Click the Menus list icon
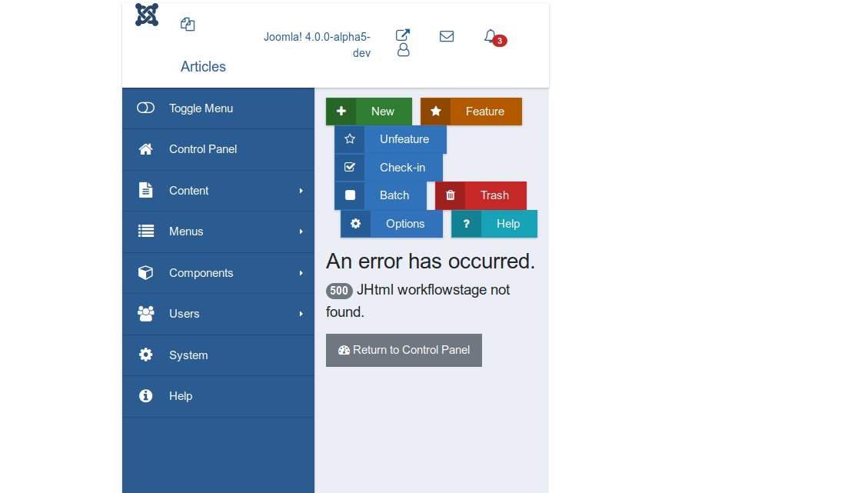Image resolution: width=868 pixels, height=493 pixels. point(146,231)
